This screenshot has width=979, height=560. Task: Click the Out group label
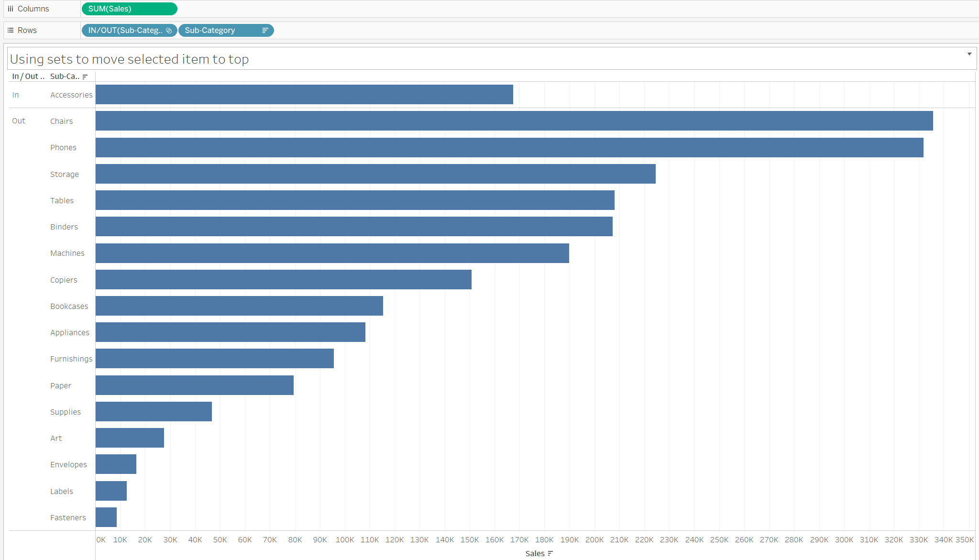(x=19, y=121)
